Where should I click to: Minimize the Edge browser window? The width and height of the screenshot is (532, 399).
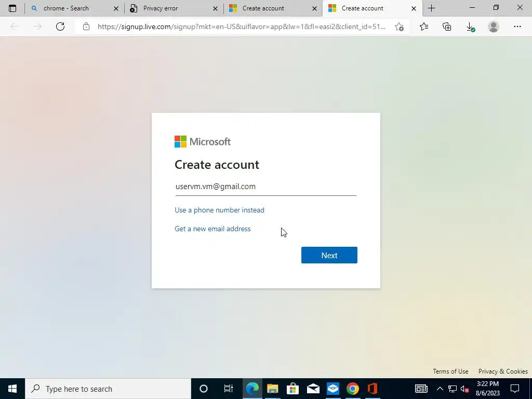(x=472, y=7)
